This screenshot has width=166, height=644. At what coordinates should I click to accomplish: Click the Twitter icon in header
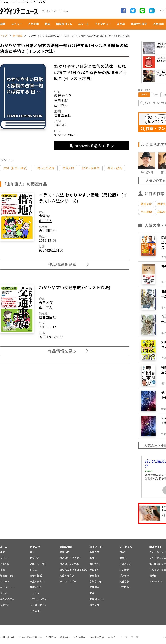[133, 11]
